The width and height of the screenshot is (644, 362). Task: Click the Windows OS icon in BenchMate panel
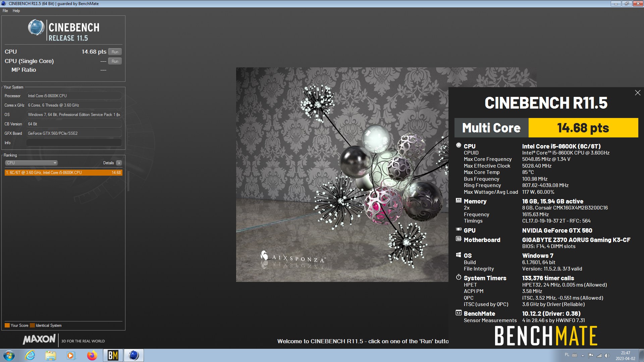pyautogui.click(x=459, y=255)
